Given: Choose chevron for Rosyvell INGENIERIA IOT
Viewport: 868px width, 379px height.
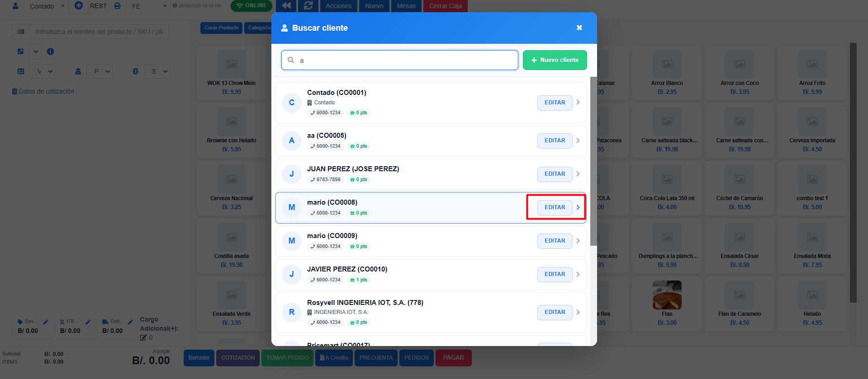Looking at the screenshot, I should (578, 312).
